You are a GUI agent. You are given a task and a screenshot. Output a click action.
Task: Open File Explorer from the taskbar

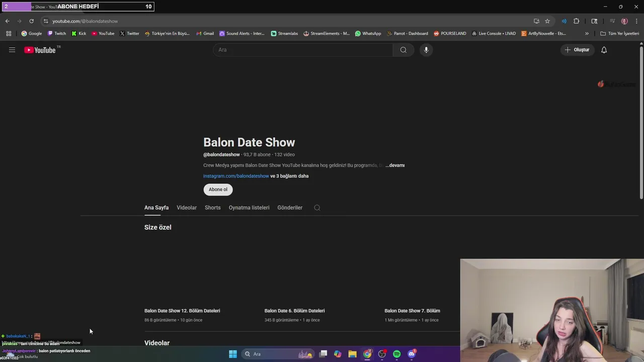coord(352,354)
